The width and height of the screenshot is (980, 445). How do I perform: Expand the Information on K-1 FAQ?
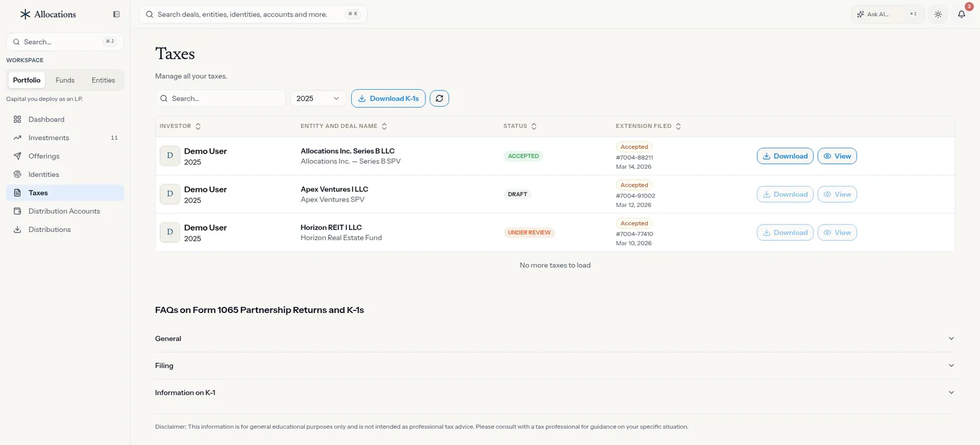tap(555, 393)
